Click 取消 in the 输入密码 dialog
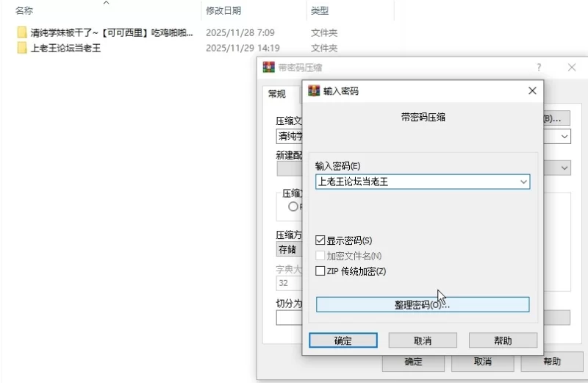The height and width of the screenshot is (383, 588). coord(423,340)
